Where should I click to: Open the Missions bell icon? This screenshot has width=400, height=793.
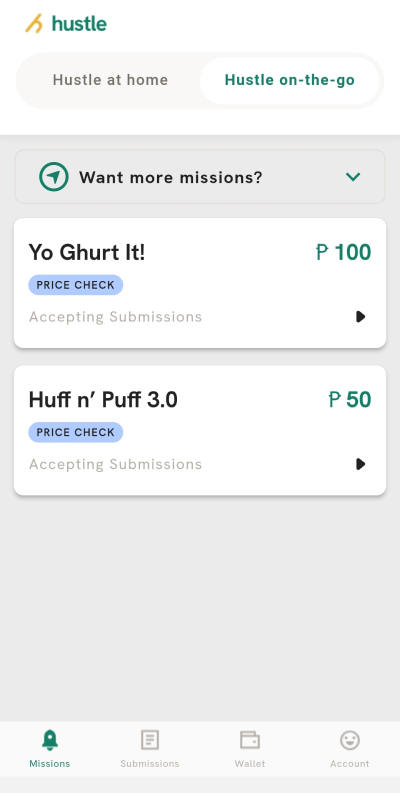50,740
